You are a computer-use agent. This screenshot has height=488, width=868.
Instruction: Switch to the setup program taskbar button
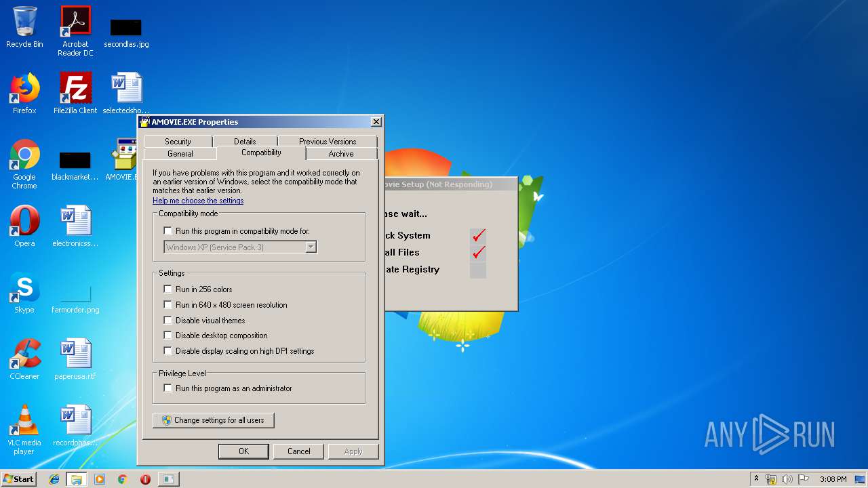point(168,479)
